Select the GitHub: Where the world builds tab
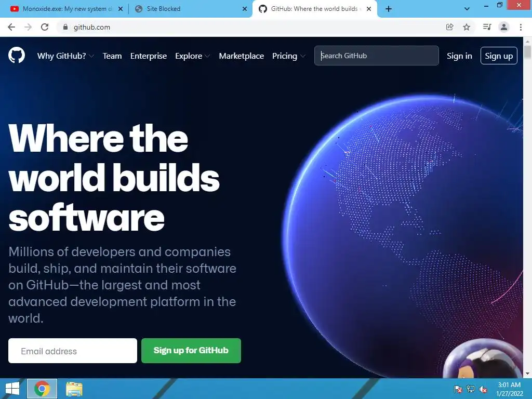 click(314, 9)
